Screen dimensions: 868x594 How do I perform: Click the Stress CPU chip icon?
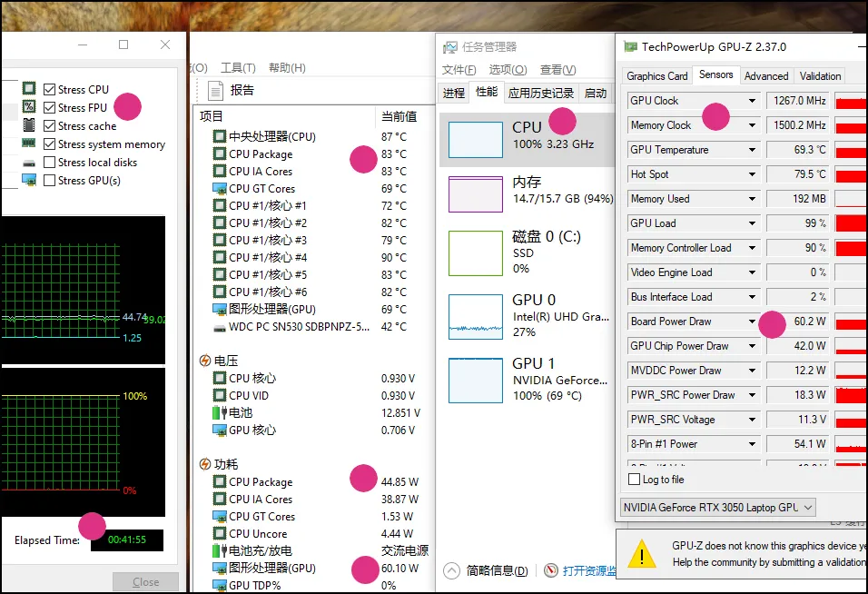point(29,88)
